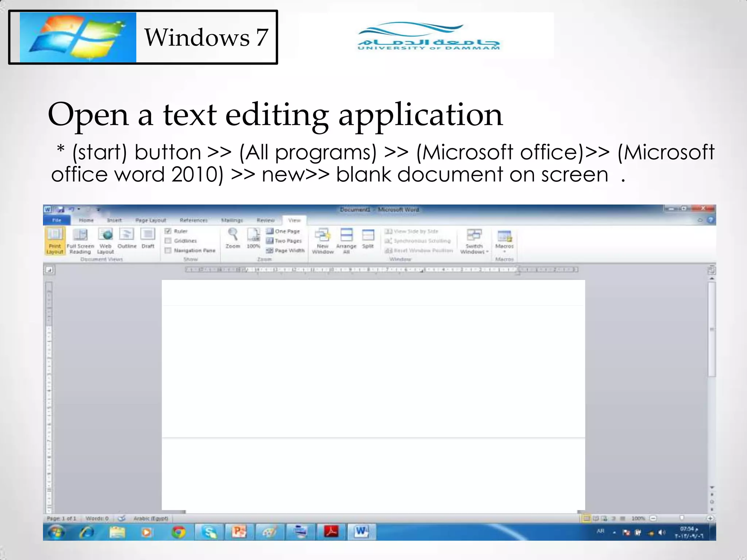The height and width of the screenshot is (560, 747).
Task: Set zoom to 100% in the ribbon
Action: coord(253,239)
